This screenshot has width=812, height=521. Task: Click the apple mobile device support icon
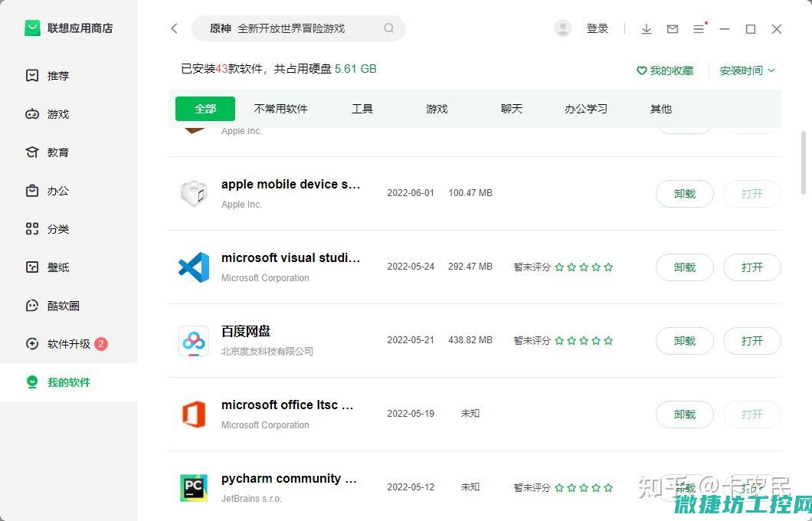click(194, 194)
